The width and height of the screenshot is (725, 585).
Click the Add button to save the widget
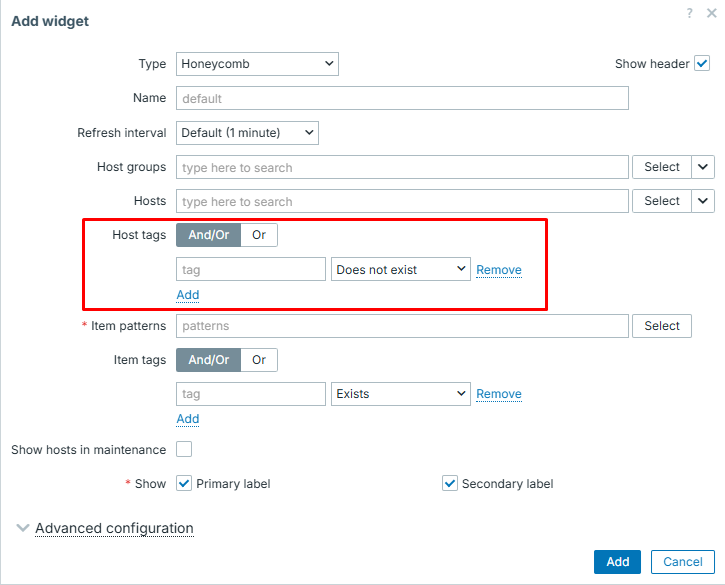pos(617,562)
